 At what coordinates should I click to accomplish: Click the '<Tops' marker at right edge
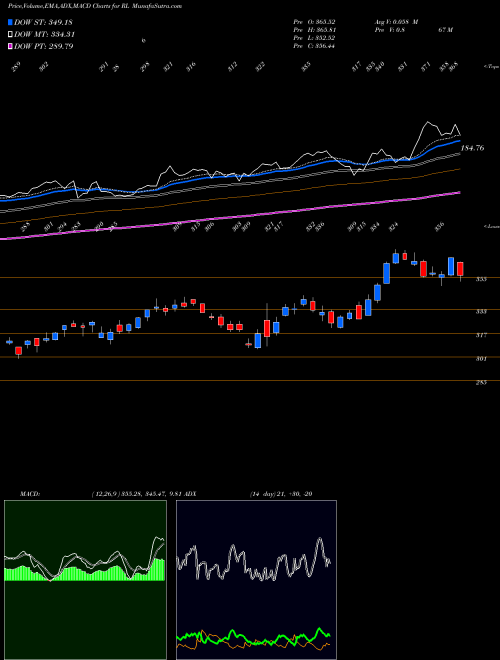(491, 67)
